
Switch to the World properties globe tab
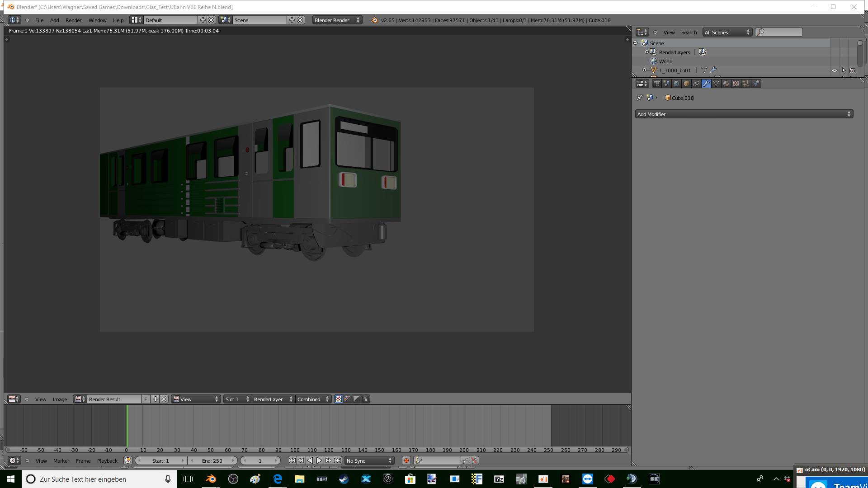tap(676, 84)
